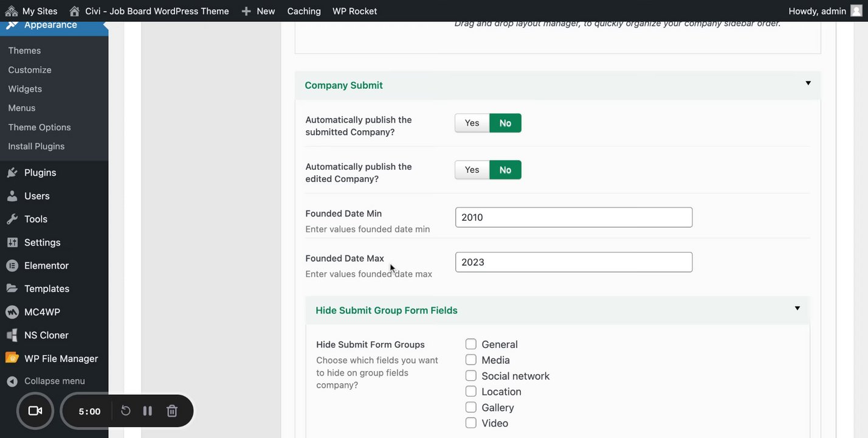Click the recording camera icon button

pos(35,411)
